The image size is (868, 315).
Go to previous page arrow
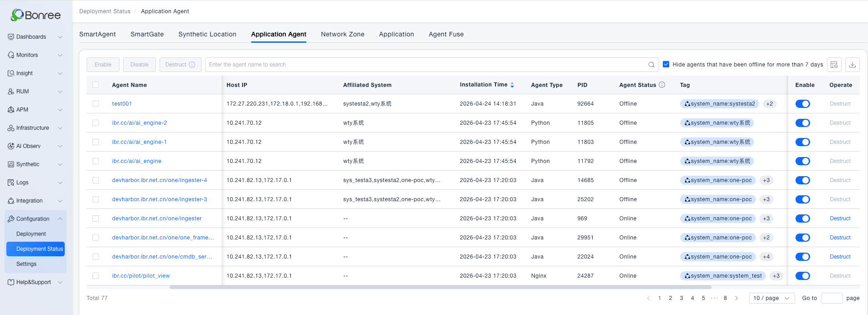[648, 298]
